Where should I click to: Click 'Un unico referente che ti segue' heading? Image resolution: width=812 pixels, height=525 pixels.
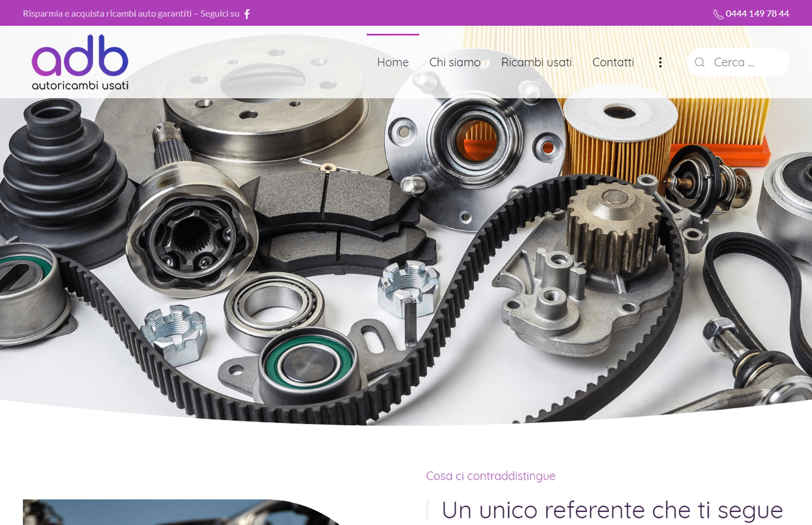pos(612,510)
